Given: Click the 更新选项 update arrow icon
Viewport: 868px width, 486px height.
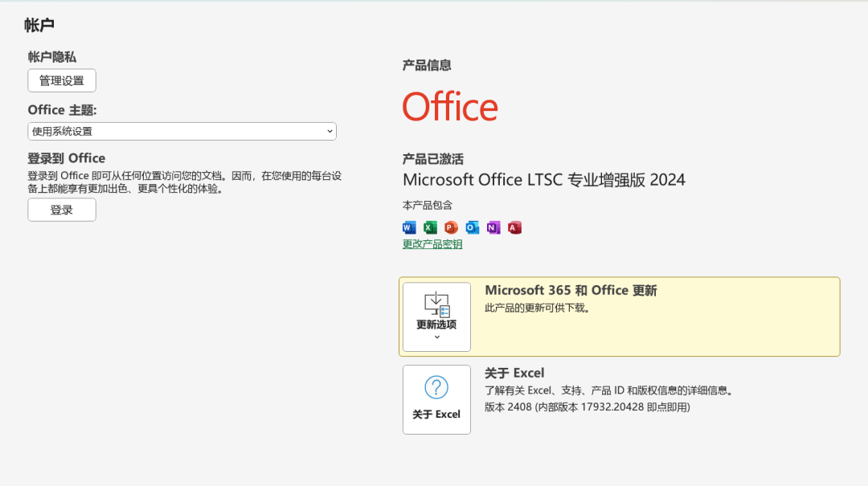Looking at the screenshot, I should click(436, 303).
